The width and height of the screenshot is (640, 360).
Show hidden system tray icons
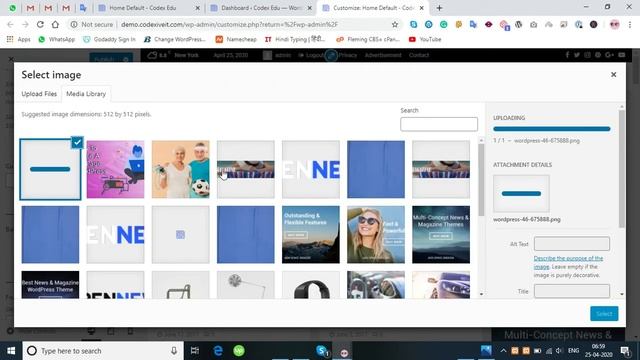click(503, 351)
